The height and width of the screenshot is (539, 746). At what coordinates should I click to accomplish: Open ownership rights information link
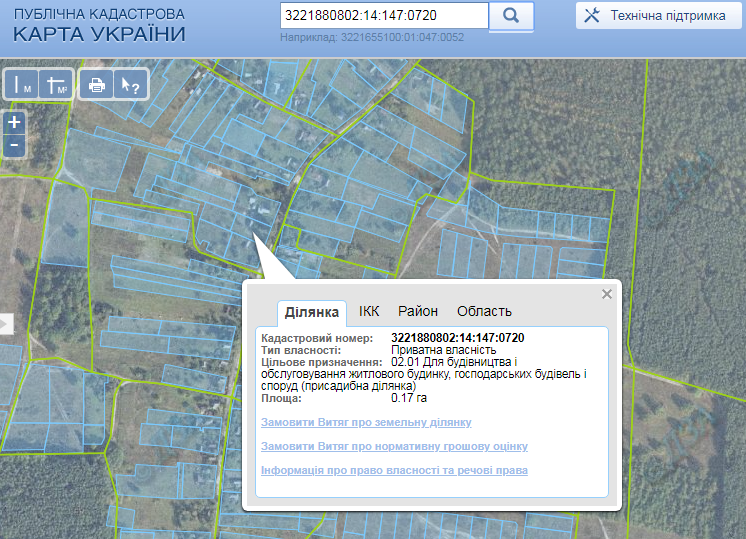pos(394,470)
